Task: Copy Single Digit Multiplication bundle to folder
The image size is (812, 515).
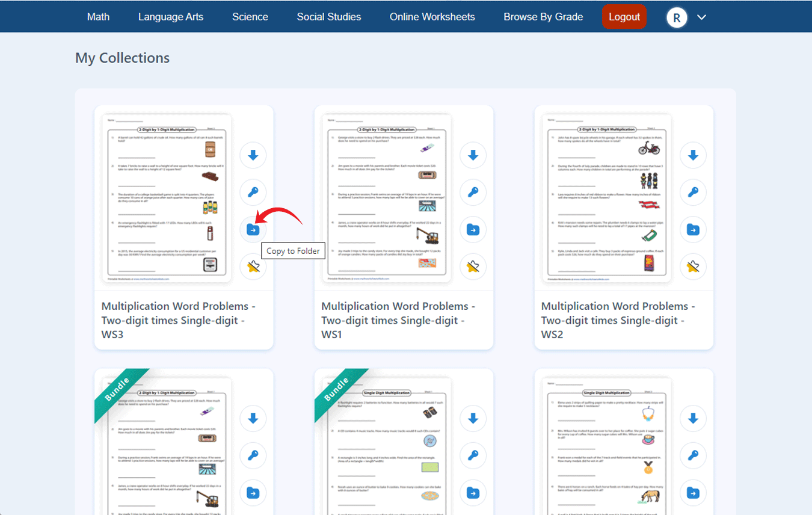Action: click(x=473, y=493)
